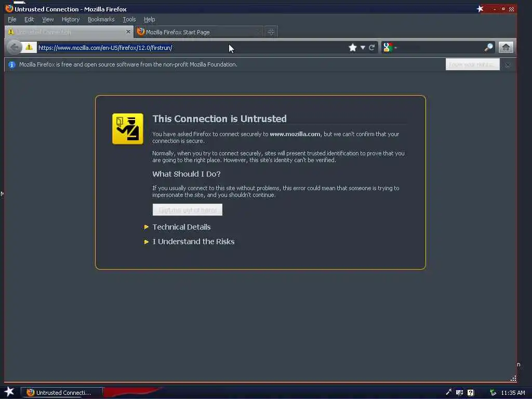Select the Untrusted Connection tab
This screenshot has height=399, width=532.
point(69,32)
